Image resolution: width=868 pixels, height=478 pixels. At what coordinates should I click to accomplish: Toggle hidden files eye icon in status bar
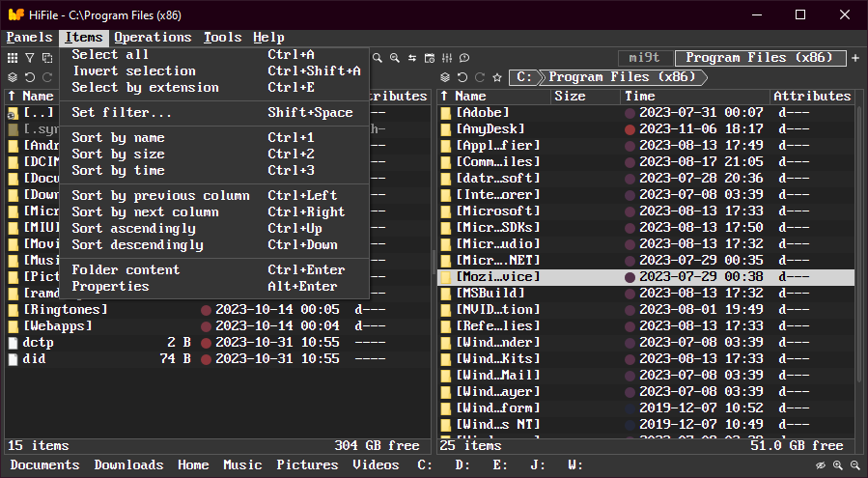(x=820, y=465)
